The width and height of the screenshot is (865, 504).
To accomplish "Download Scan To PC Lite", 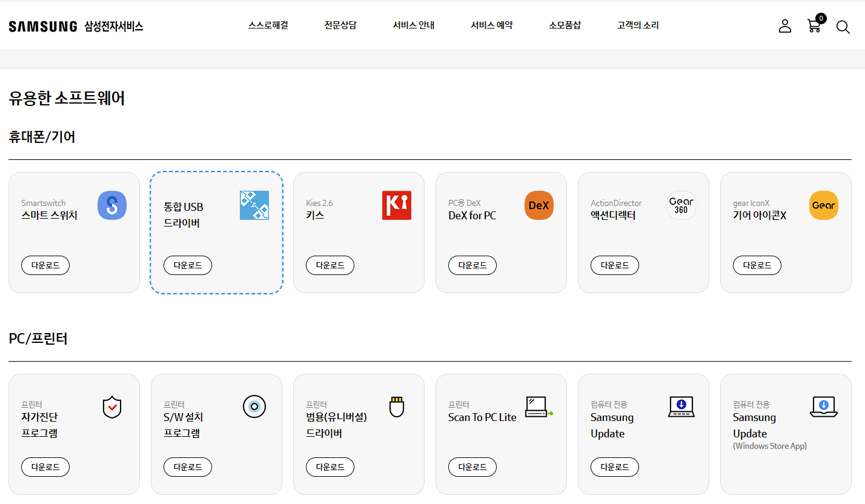I will [x=472, y=467].
